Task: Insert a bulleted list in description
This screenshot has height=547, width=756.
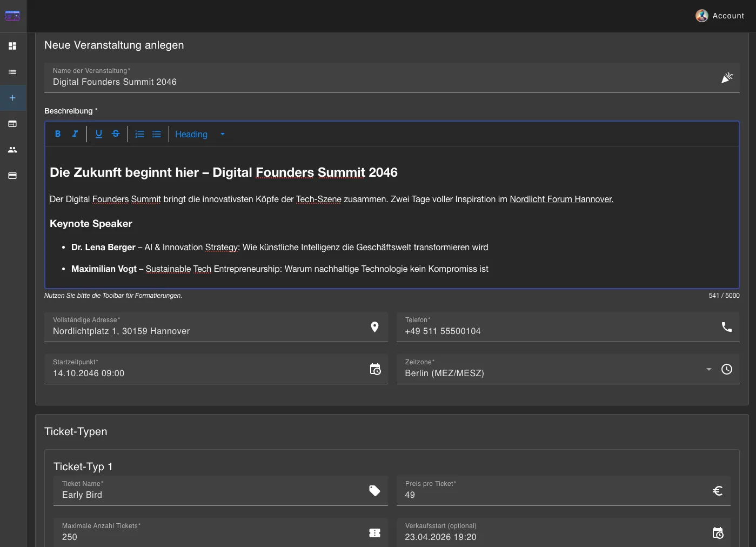Action: [157, 134]
